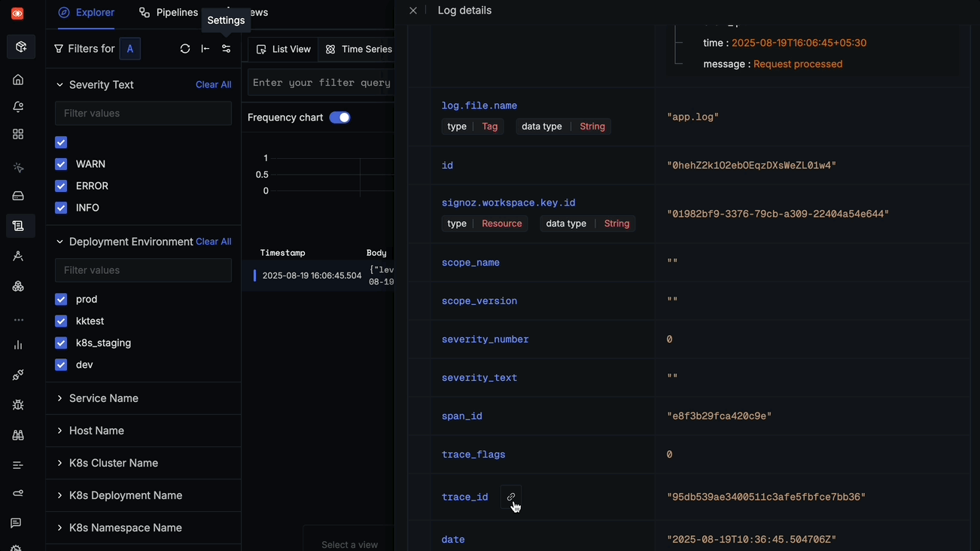980x551 pixels.
Task: Click the id value "0hehZ2k1O2ebOEqzDXsWeZL01w4"
Action: 752,166
